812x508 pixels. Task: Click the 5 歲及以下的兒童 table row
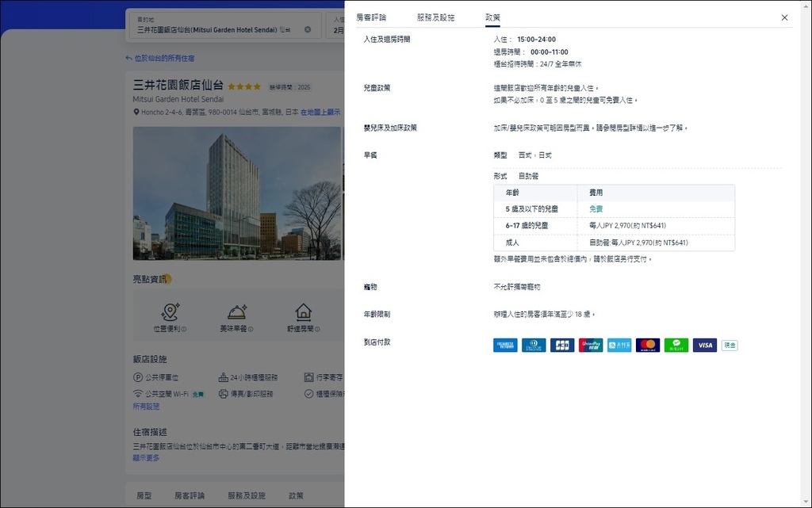(x=615, y=209)
